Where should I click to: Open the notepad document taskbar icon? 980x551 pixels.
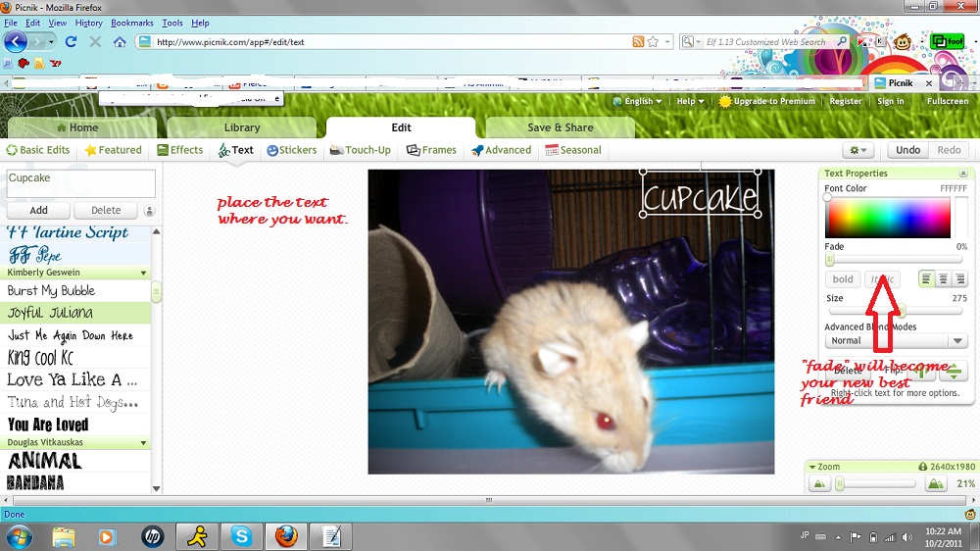click(x=331, y=536)
